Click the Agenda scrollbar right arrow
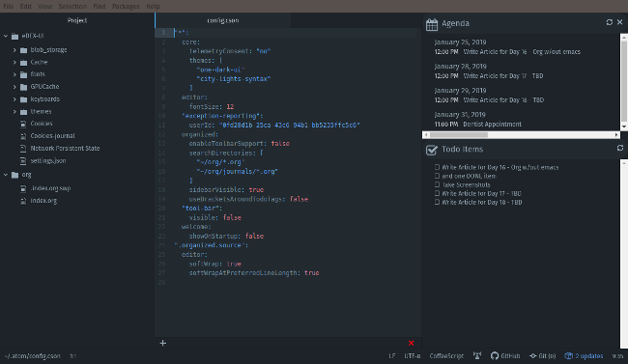This screenshot has height=364, width=628. 616,135
